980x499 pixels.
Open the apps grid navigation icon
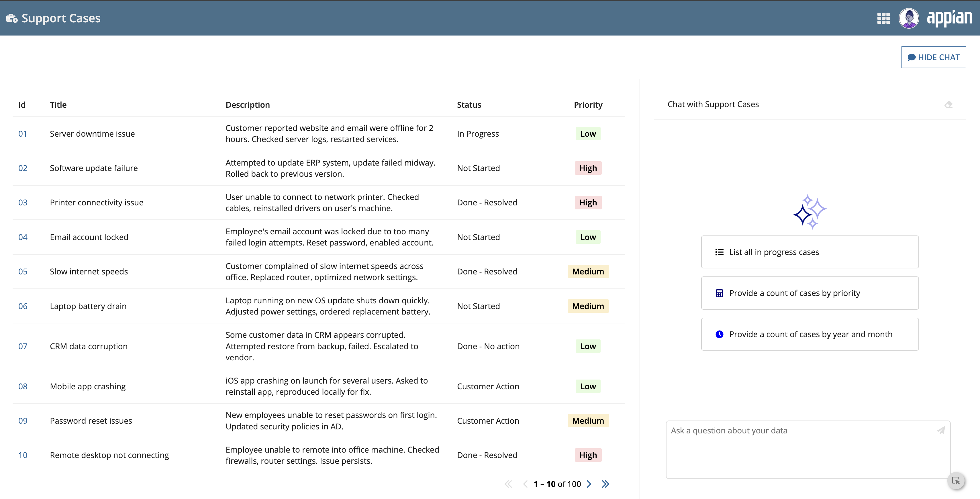pos(883,18)
